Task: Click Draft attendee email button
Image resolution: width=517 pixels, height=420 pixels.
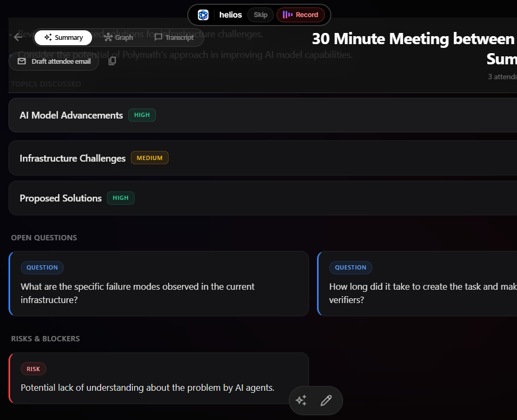Action: click(54, 61)
